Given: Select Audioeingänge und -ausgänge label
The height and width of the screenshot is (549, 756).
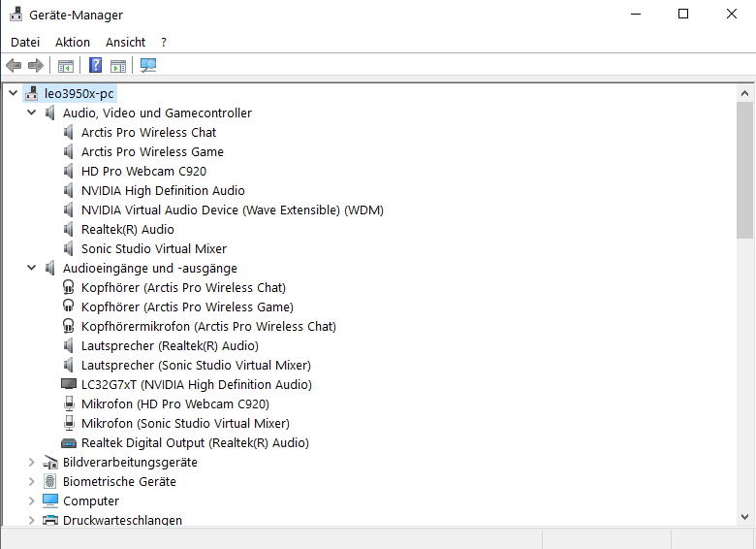Looking at the screenshot, I should point(150,269).
